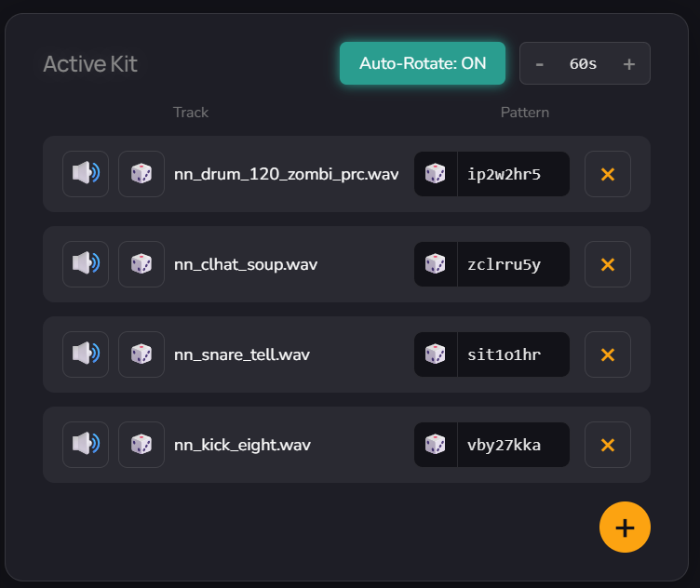Toggle speaker for nn_snare_tell.wav track
Viewport: 700px width, 588px height.
tap(86, 354)
